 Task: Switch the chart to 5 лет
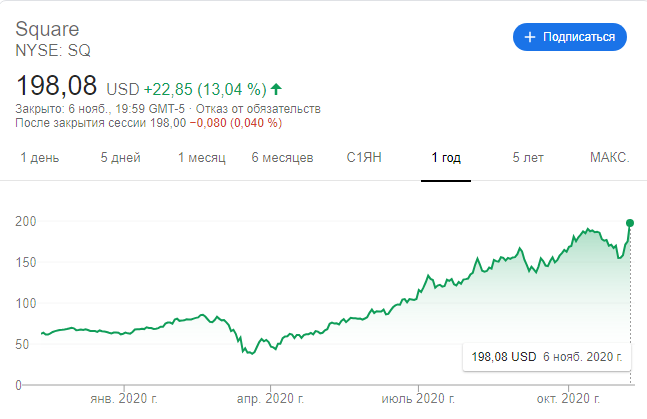pyautogui.click(x=529, y=158)
